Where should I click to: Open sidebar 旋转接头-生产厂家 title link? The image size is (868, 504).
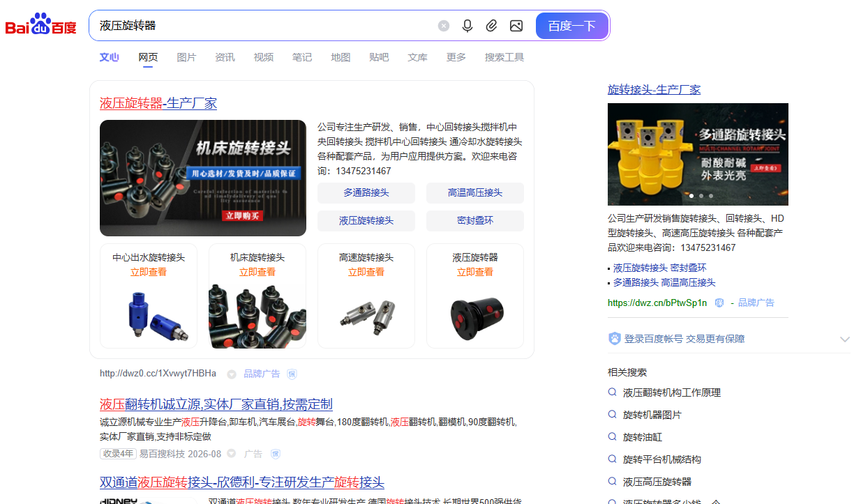[654, 89]
